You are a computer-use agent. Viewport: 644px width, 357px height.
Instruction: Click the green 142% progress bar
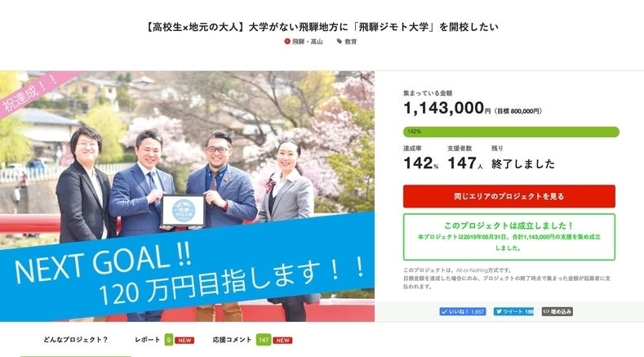(x=511, y=132)
